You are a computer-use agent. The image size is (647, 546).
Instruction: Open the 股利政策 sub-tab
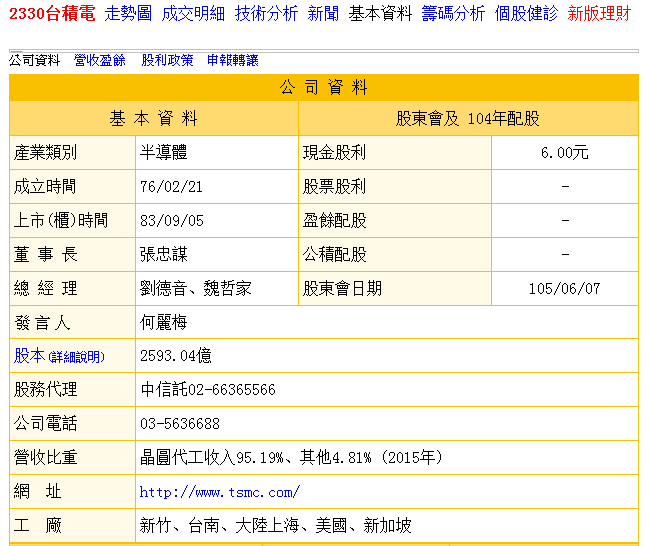tap(167, 60)
